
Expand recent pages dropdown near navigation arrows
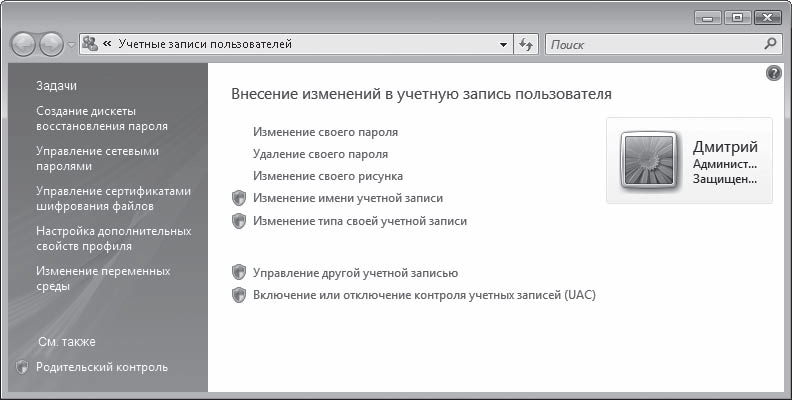[x=71, y=46]
